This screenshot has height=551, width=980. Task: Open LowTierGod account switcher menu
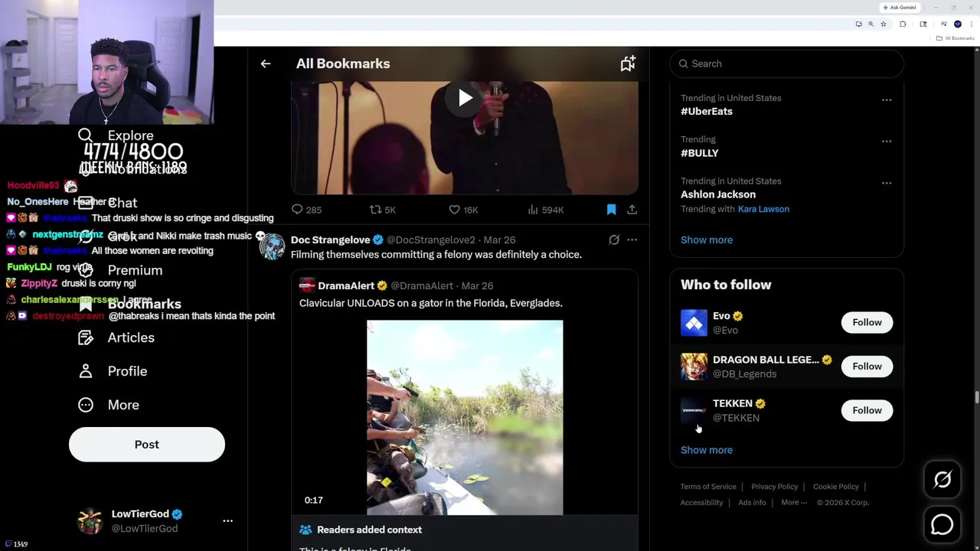click(227, 520)
